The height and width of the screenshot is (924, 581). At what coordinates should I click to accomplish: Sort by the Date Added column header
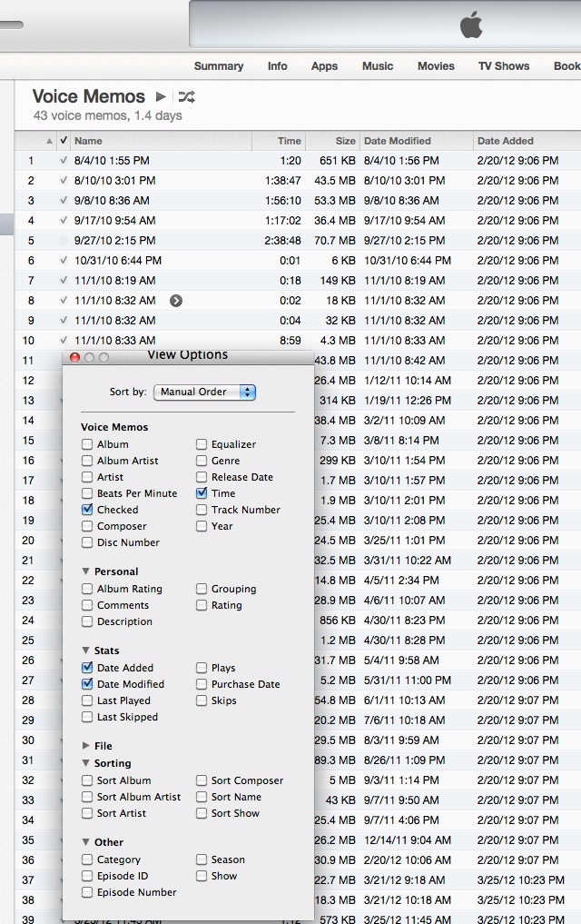506,141
